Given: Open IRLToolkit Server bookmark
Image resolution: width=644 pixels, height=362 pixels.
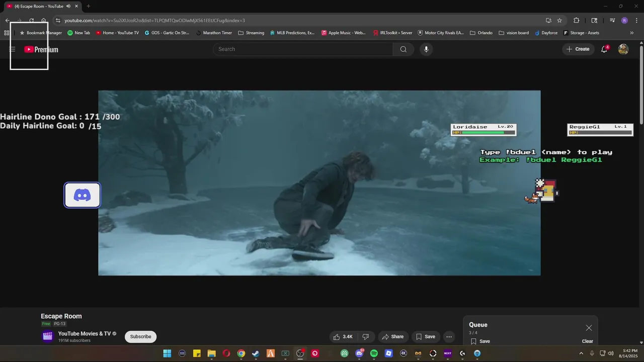Looking at the screenshot, I should (392, 33).
